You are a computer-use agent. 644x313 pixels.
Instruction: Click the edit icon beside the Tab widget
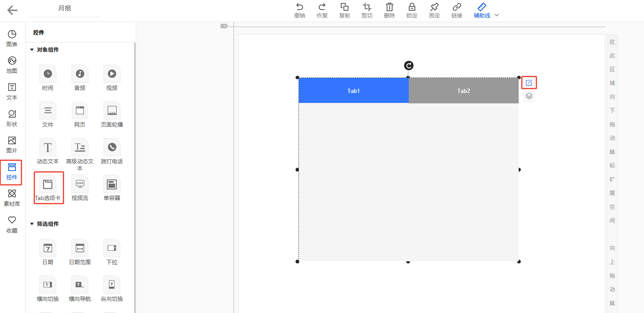[x=529, y=83]
